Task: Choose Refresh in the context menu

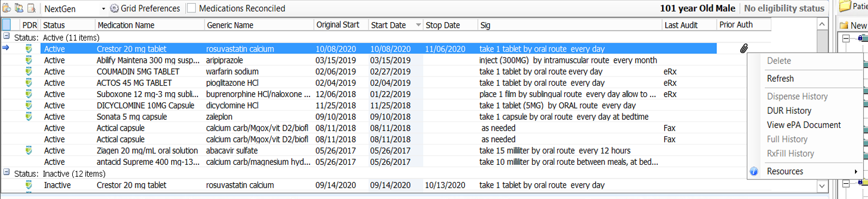Action: [x=780, y=79]
